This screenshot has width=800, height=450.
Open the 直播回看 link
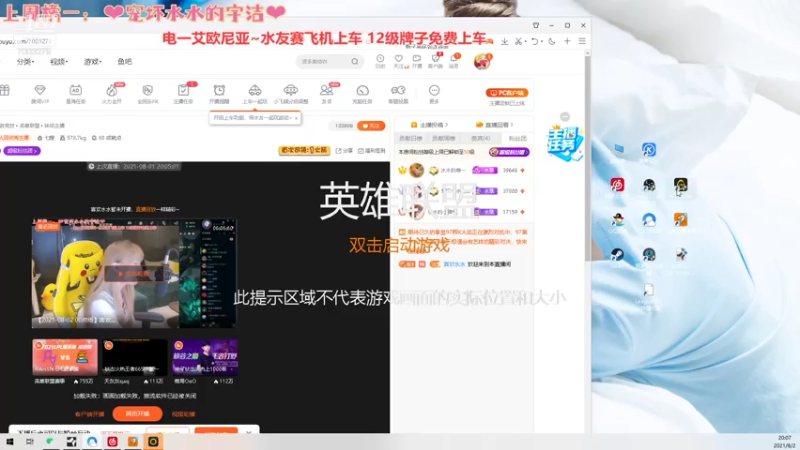[x=494, y=124]
